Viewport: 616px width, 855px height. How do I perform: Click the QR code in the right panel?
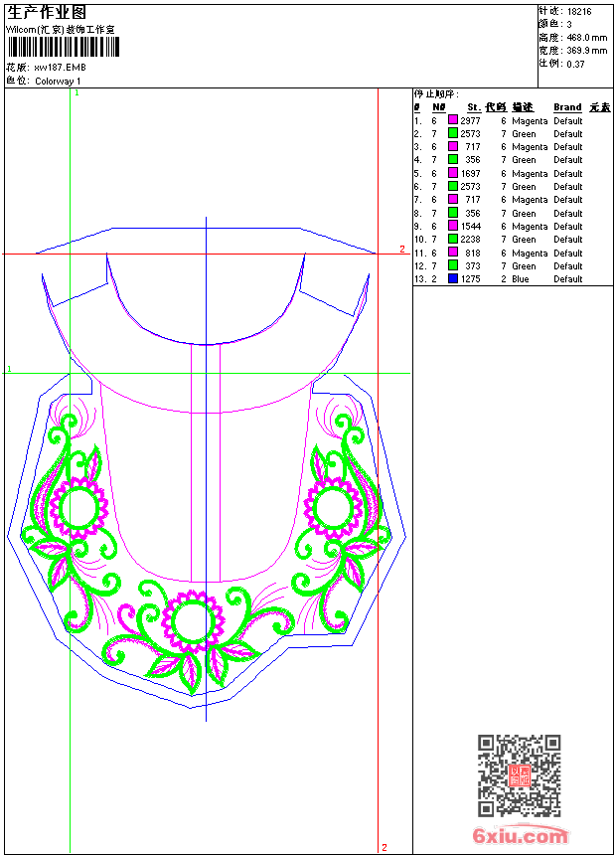coord(520,775)
